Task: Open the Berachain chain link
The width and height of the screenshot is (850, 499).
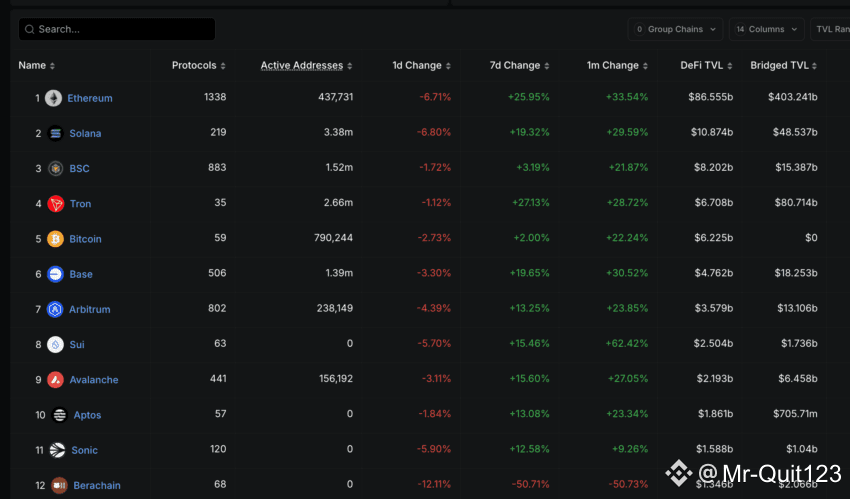Action: (97, 485)
